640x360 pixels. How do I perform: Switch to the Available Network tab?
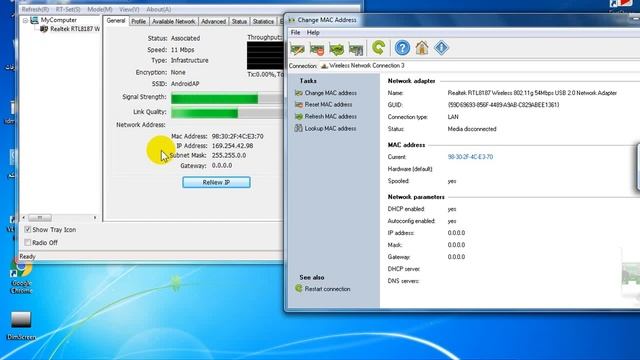[174, 22]
